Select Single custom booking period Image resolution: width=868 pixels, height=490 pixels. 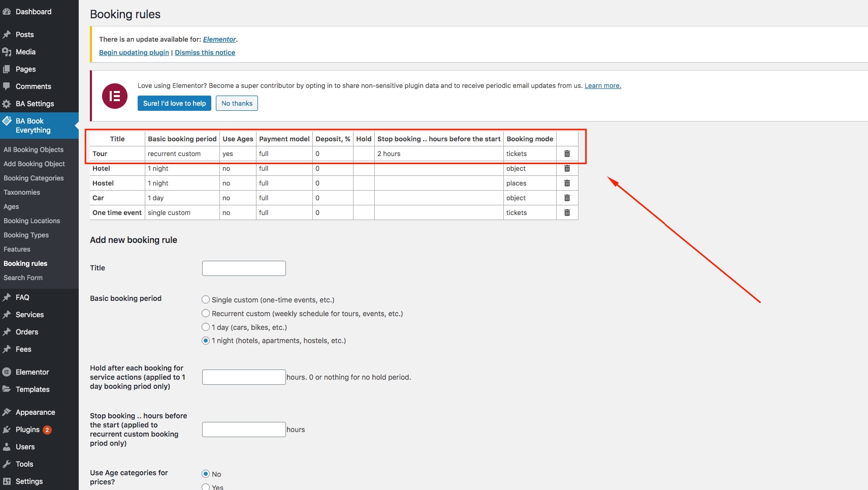pyautogui.click(x=206, y=300)
